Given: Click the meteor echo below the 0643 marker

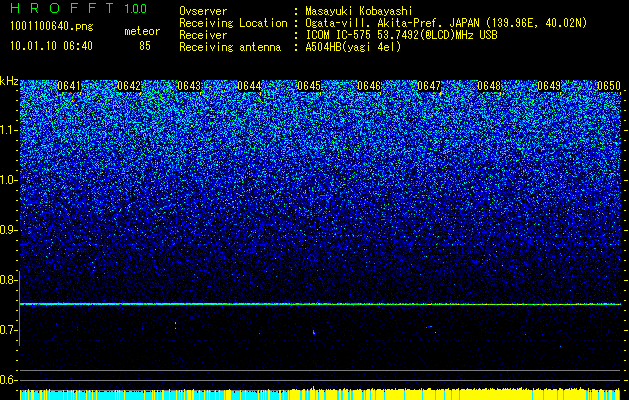Looking at the screenshot, I should pyautogui.click(x=176, y=325).
